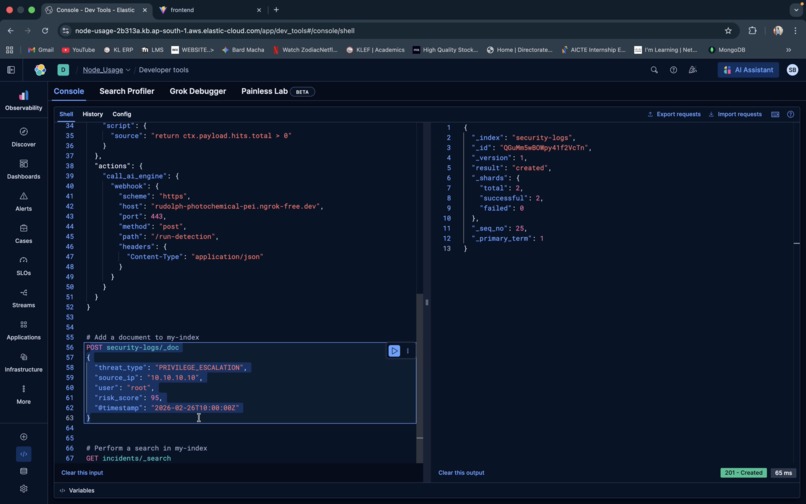Open the AI Assistant
Image resolution: width=806 pixels, height=504 pixels.
pyautogui.click(x=748, y=70)
